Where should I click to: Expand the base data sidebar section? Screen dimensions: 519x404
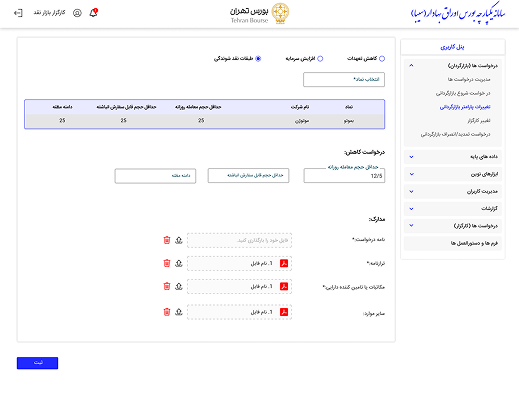453,157
